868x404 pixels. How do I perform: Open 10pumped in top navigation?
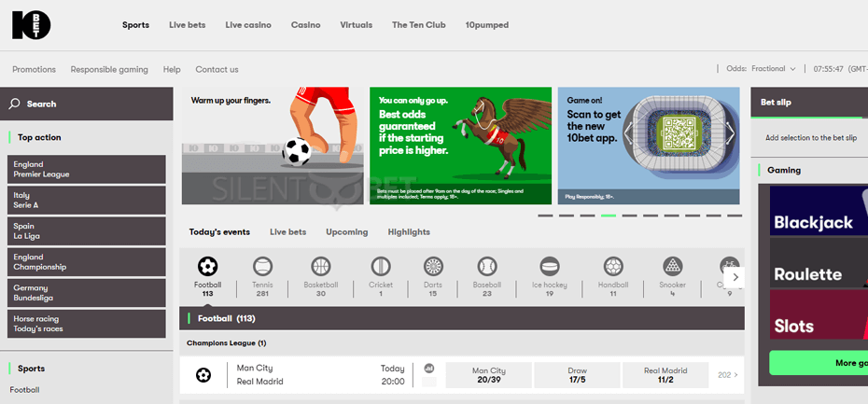[x=486, y=25]
